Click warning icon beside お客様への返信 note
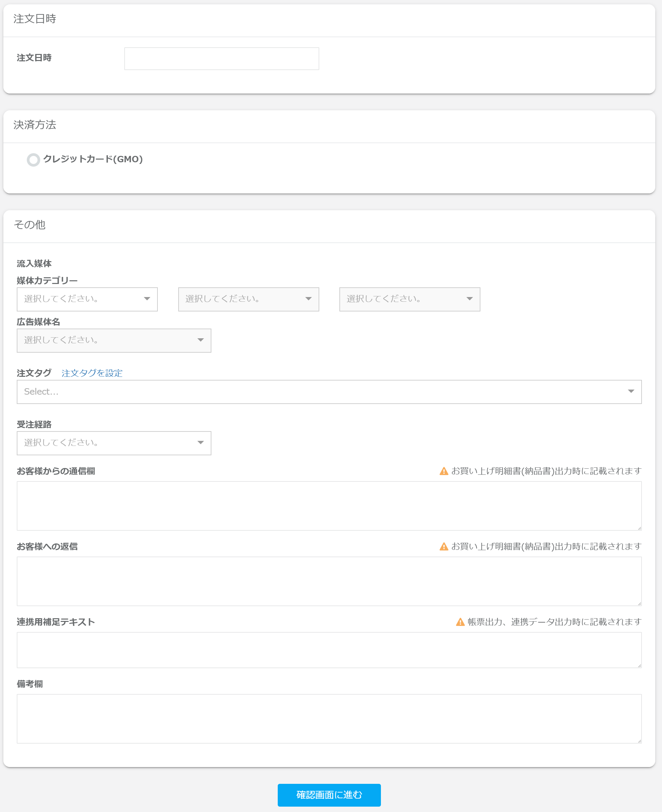 [x=444, y=546]
